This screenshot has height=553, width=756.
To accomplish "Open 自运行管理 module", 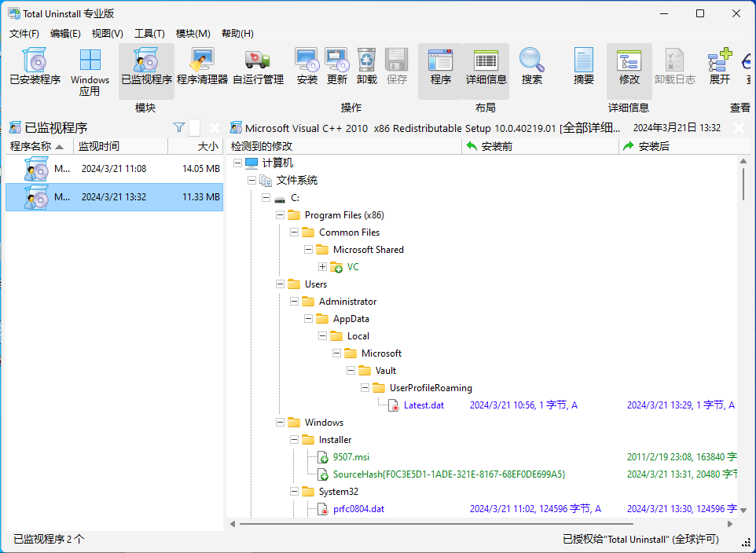I will (x=258, y=67).
